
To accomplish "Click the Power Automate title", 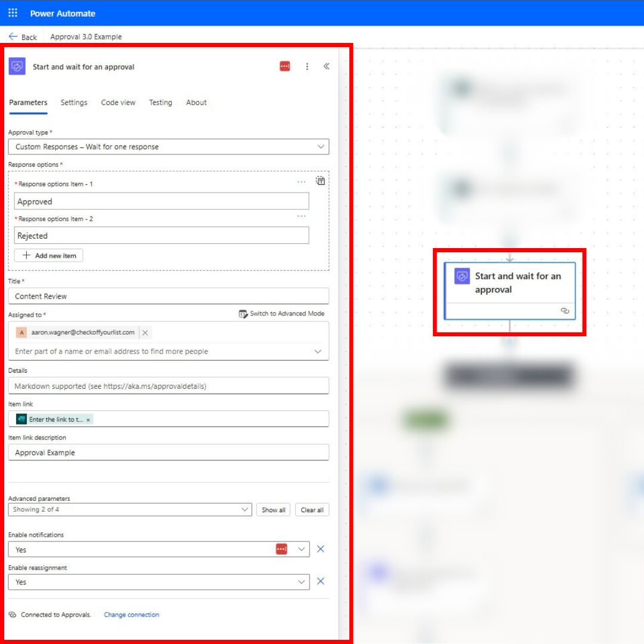I will pos(63,13).
